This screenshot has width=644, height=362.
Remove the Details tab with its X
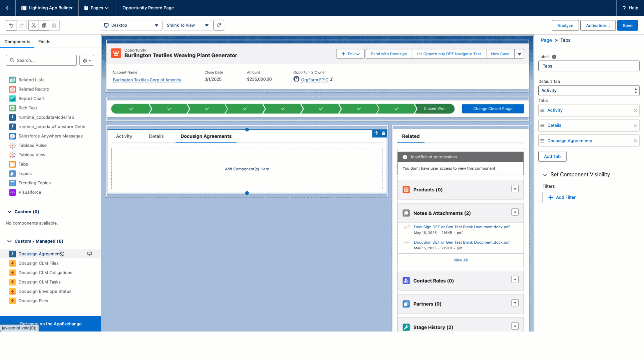[x=635, y=125]
